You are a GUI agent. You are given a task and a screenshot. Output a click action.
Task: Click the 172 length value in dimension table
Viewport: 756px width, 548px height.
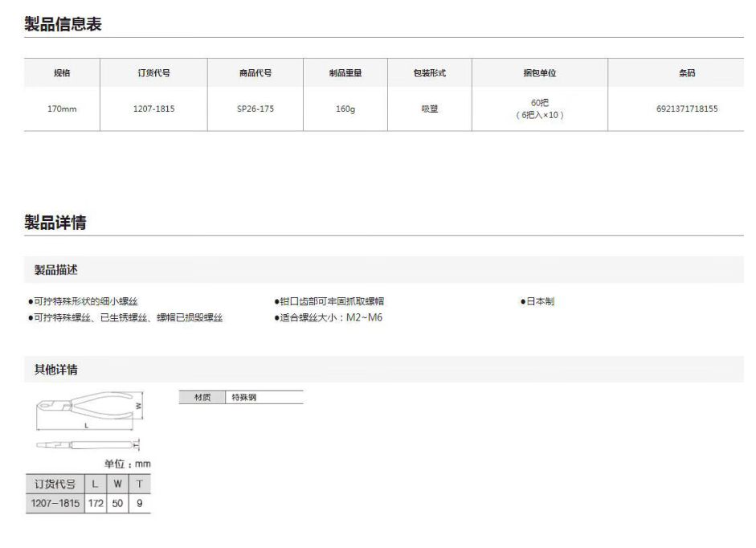tap(96, 504)
